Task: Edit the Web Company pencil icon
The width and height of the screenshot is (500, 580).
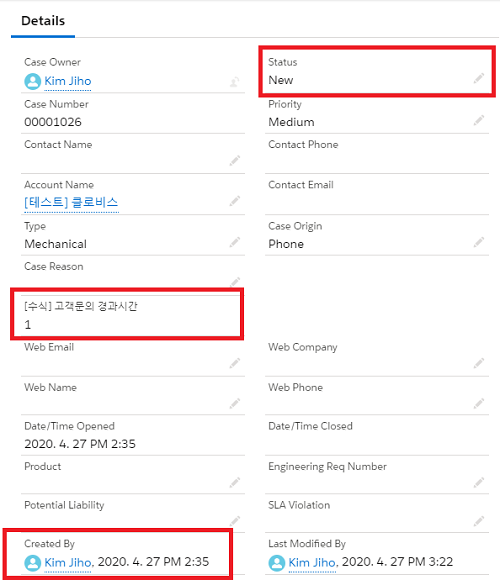Action: pos(479,363)
